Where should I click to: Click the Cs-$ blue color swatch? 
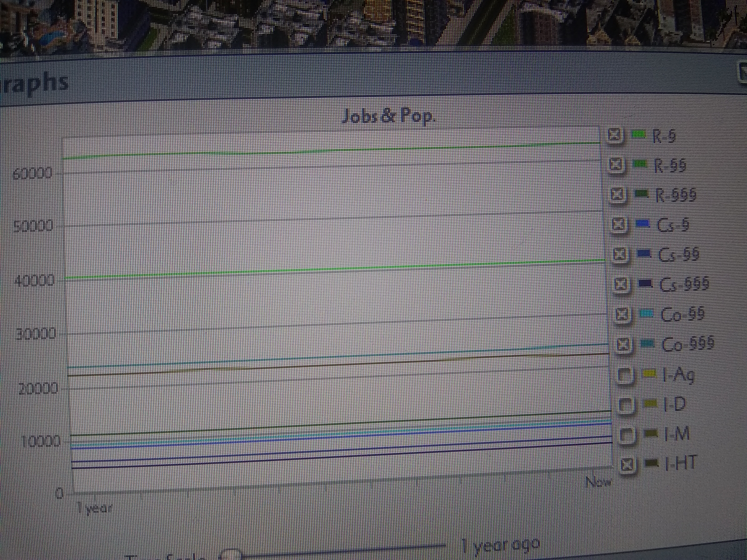pos(642,223)
